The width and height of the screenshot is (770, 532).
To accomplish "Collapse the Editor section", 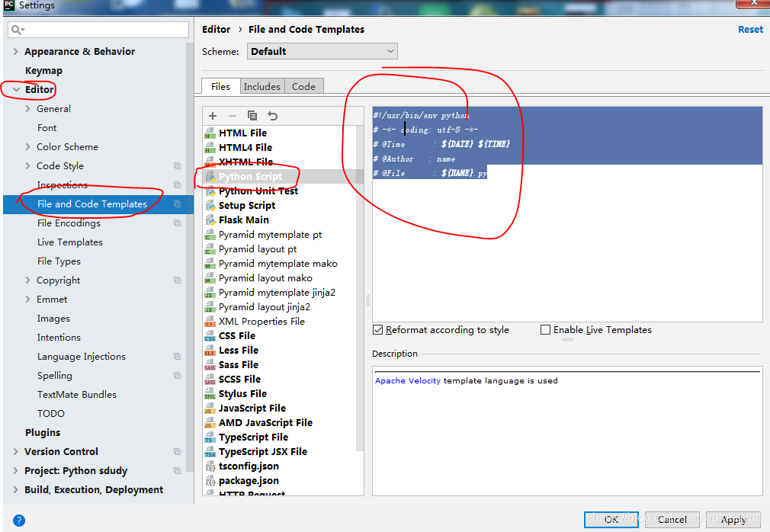I will 16,89.
